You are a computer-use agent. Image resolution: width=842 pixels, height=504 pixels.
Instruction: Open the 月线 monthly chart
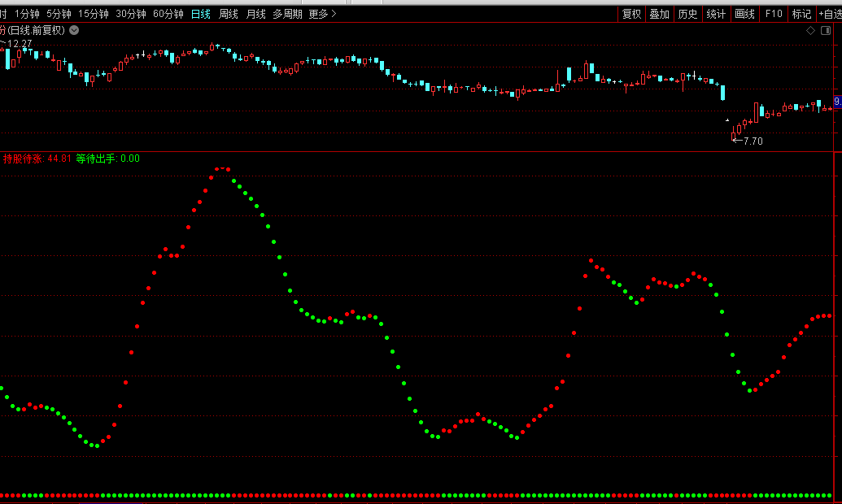(255, 14)
